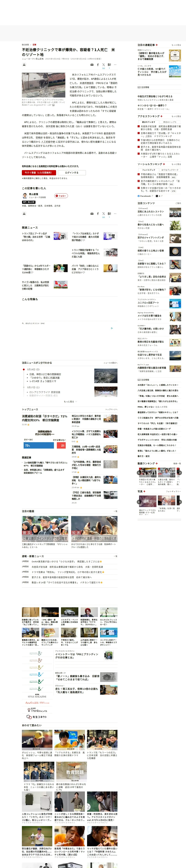Click the Facebook icon below the author section
The height and width of the screenshot is (868, 186).
coord(98,214)
